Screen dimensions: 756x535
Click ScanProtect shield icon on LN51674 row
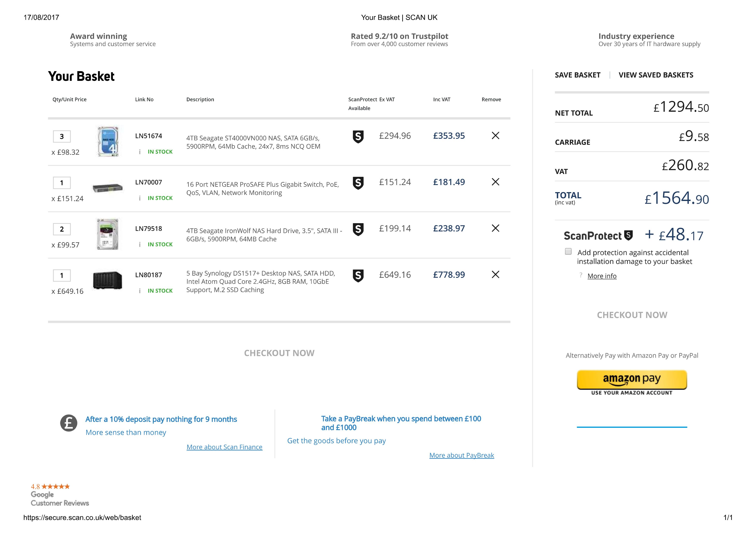tap(358, 136)
